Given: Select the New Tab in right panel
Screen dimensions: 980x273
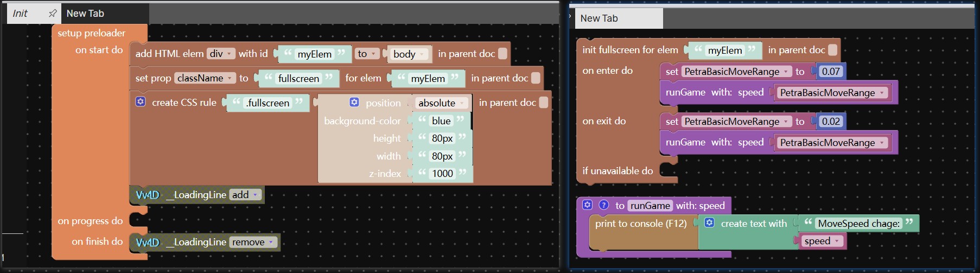Looking at the screenshot, I should [599, 18].
